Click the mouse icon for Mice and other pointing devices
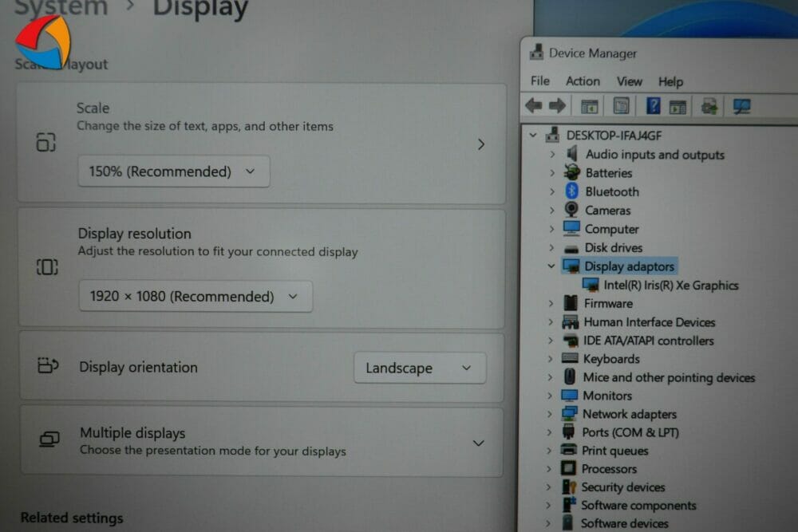The width and height of the screenshot is (798, 532). tap(570, 377)
